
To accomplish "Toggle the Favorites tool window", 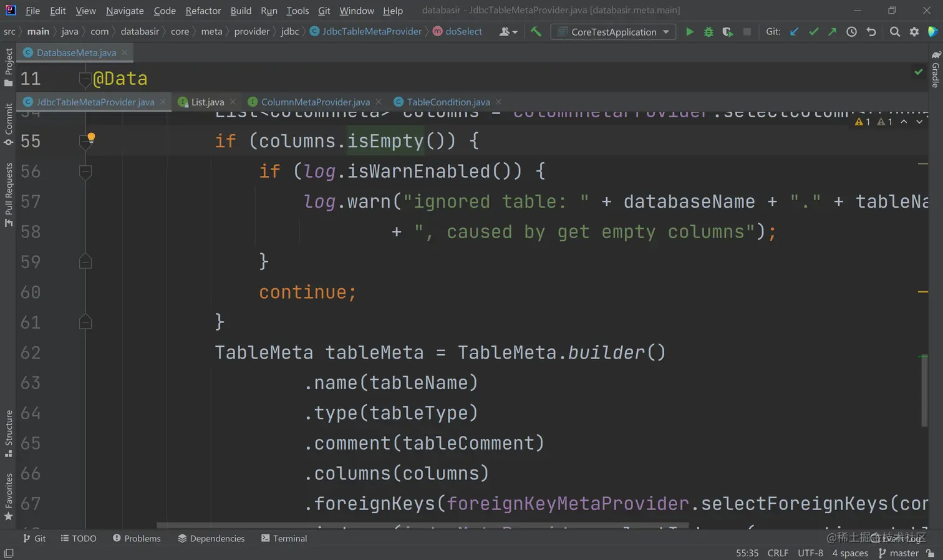I will 9,497.
